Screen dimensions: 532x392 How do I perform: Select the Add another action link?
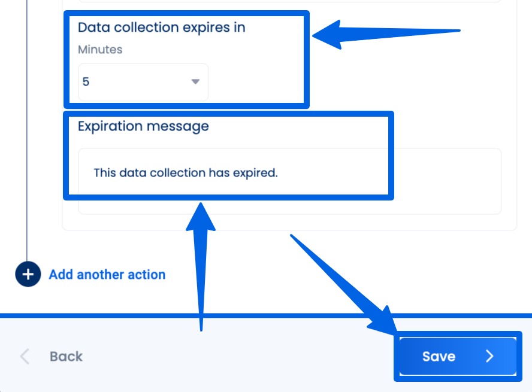(x=106, y=274)
